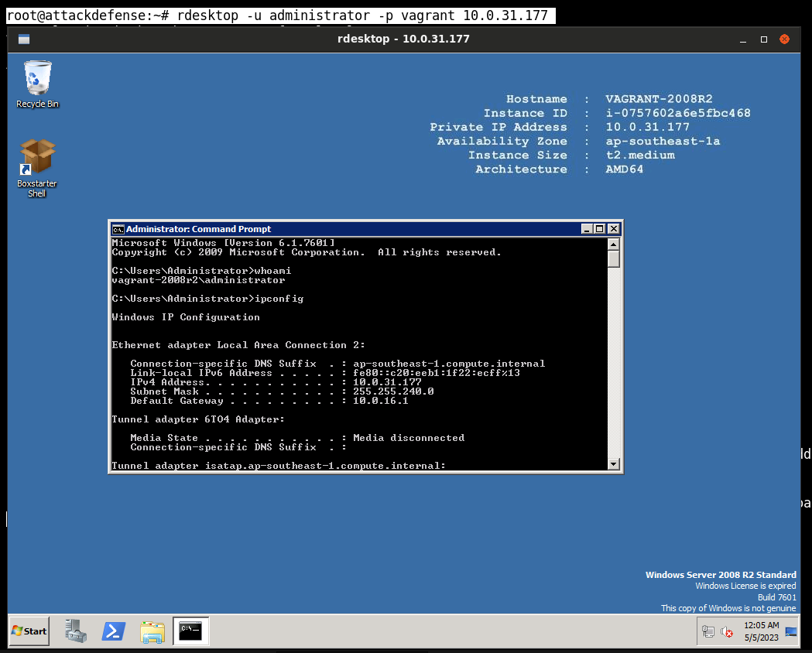Click the Command Prompt scrollbar thumb
The height and width of the screenshot is (653, 812).
(x=614, y=258)
